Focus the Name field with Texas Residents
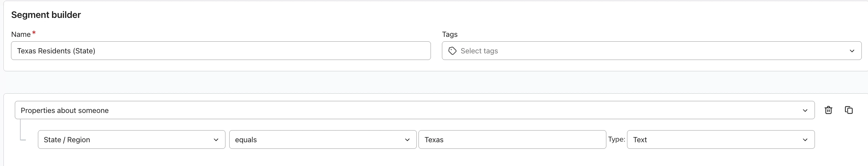The width and height of the screenshot is (868, 166). tap(221, 51)
